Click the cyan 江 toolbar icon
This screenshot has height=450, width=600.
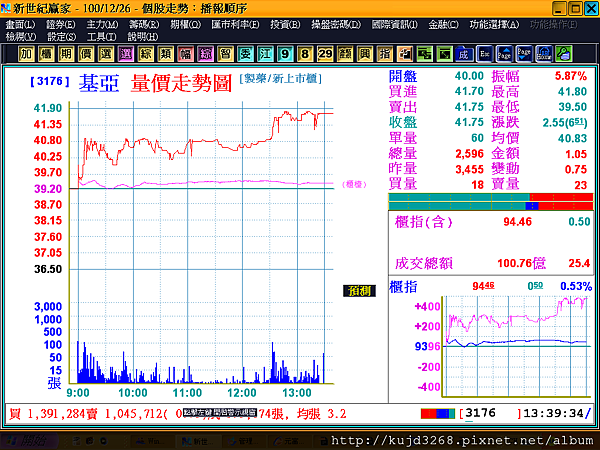click(265, 54)
